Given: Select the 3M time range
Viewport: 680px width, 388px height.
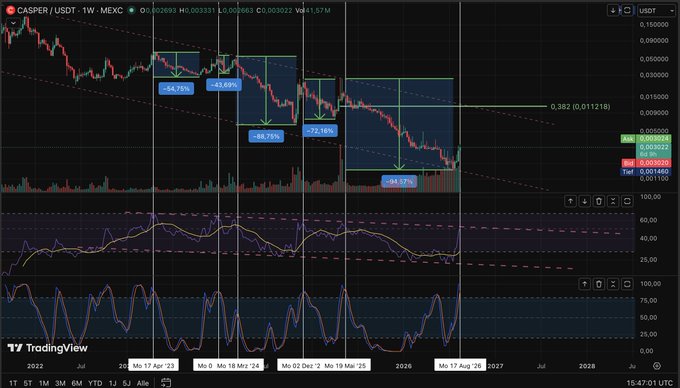Looking at the screenshot, I should click(60, 383).
